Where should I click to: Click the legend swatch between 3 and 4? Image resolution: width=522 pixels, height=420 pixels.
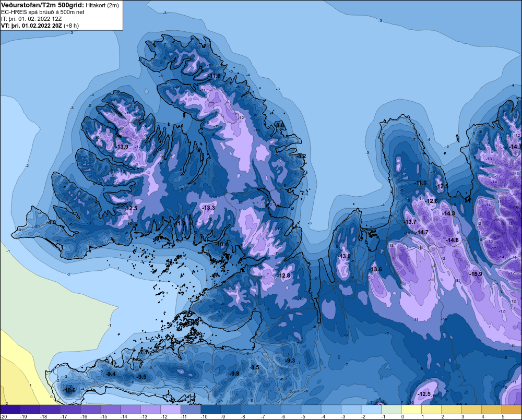pos(472,410)
